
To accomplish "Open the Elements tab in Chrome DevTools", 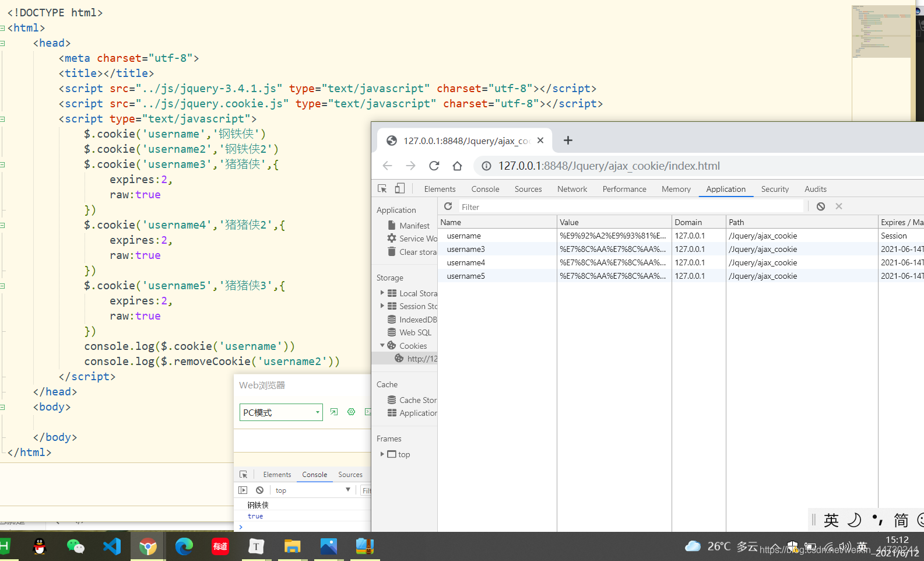I will click(440, 189).
